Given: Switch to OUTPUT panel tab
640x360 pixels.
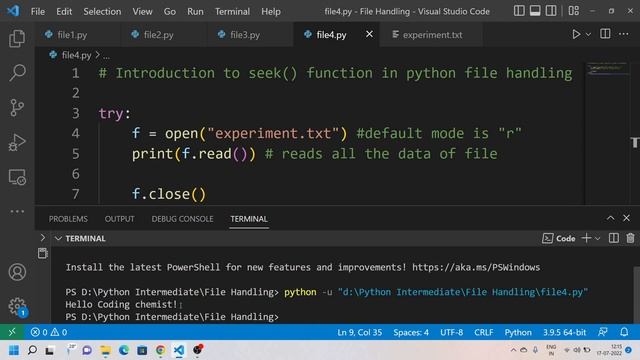Looking at the screenshot, I should click(119, 219).
